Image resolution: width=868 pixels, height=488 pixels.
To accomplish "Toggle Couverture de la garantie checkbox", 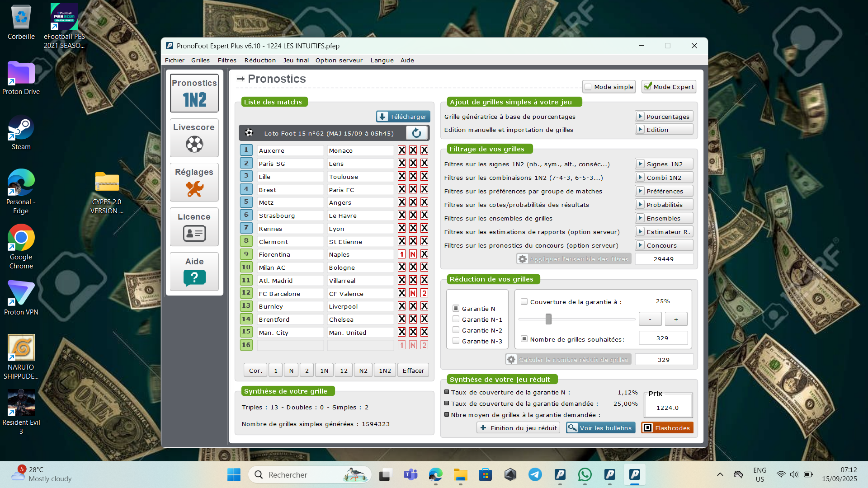I will pos(524,302).
